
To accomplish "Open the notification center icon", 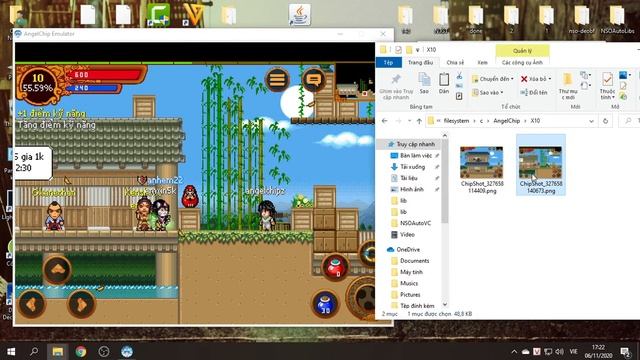I will pyautogui.click(x=624, y=351).
